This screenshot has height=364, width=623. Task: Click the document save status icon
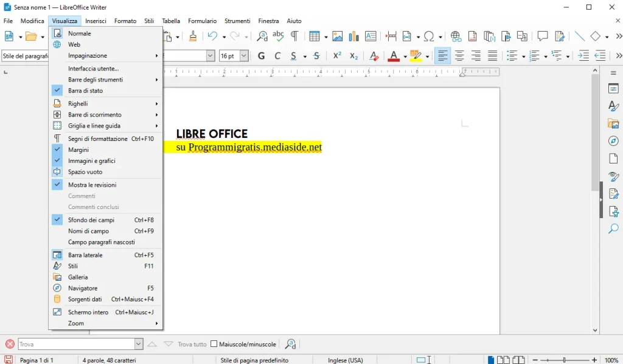pos(9,360)
